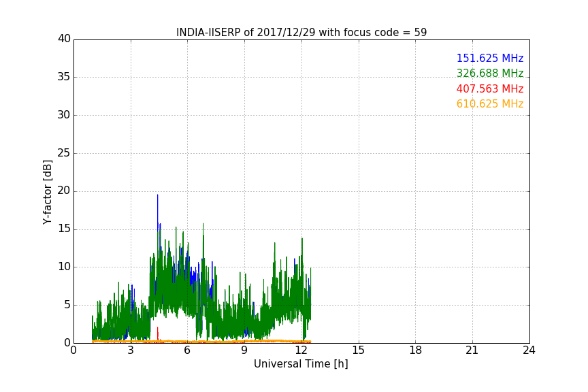Click the x-axis tick value 12
This screenshot has height=392, width=588.
tap(301, 350)
